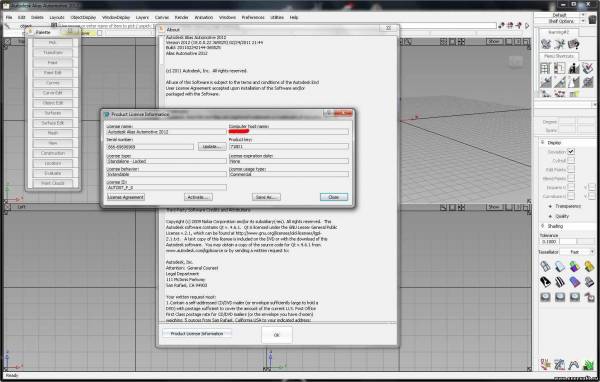Expand the Transparency section
This screenshot has width=600, height=382.
pyautogui.click(x=550, y=206)
